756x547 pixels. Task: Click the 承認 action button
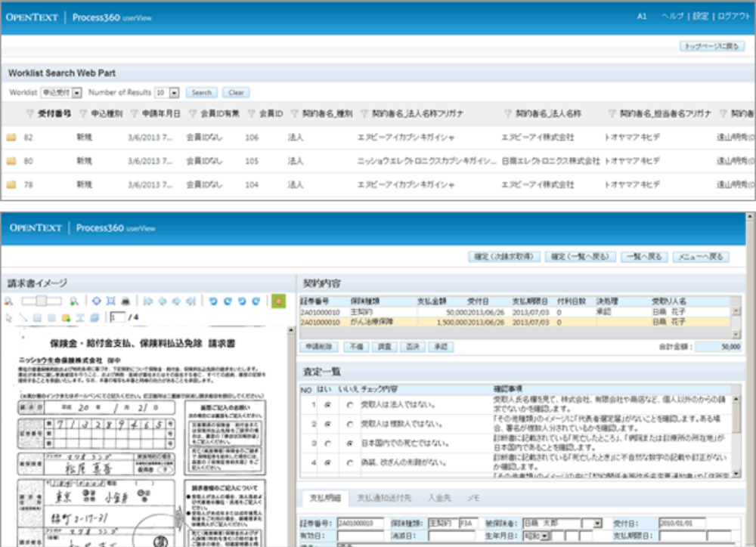441,347
